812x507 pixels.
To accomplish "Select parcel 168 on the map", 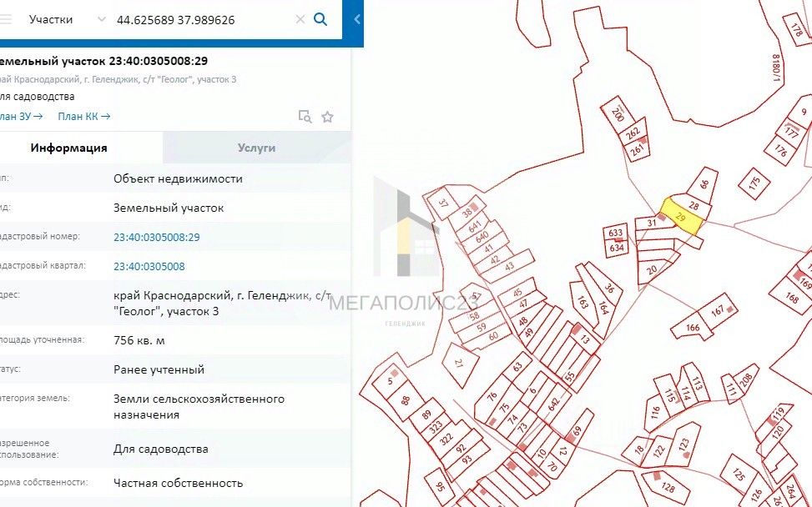I will (792, 298).
